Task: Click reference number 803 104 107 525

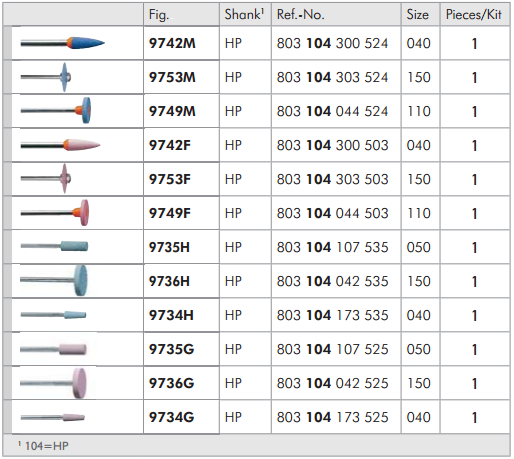Action: (x=332, y=349)
